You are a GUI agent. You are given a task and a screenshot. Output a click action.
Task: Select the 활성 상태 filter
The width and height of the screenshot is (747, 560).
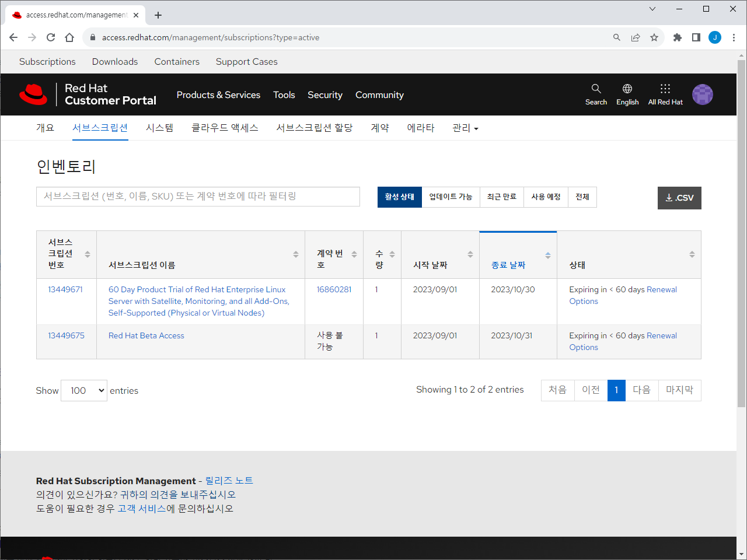[x=400, y=197]
